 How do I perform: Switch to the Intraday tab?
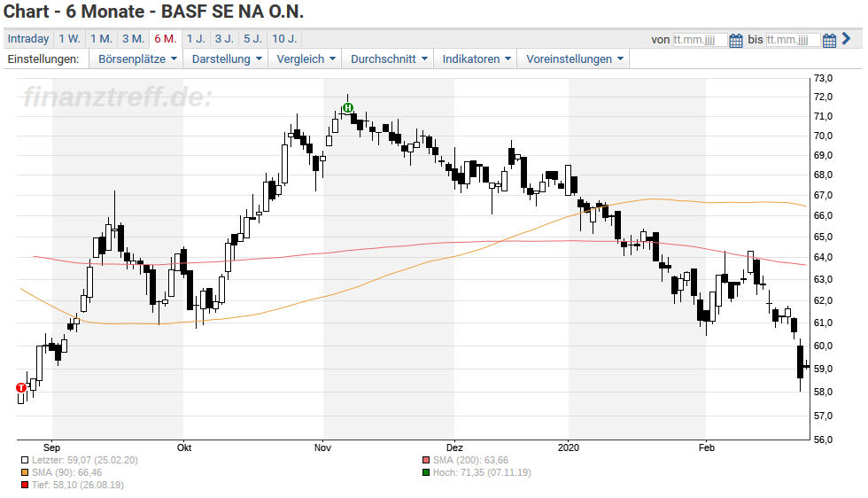pyautogui.click(x=28, y=39)
